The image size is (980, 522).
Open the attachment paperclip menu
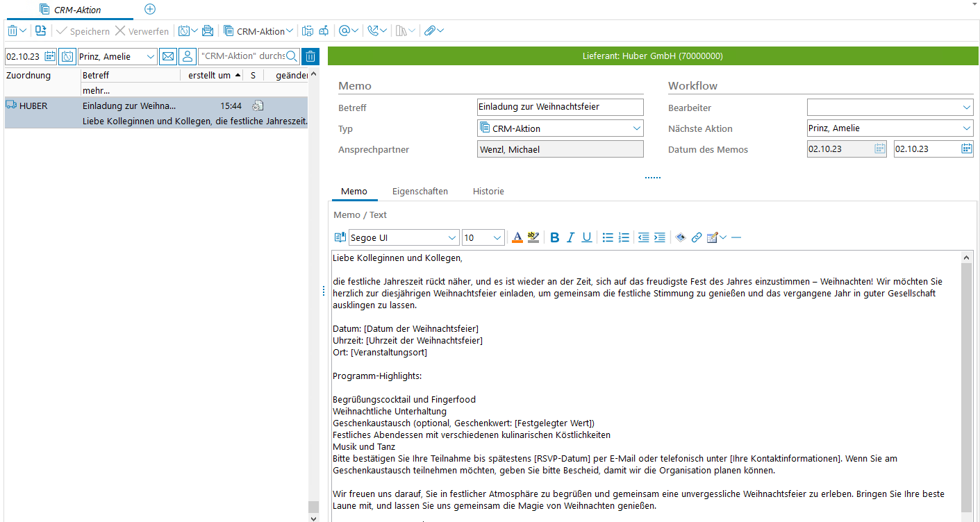tap(433, 31)
